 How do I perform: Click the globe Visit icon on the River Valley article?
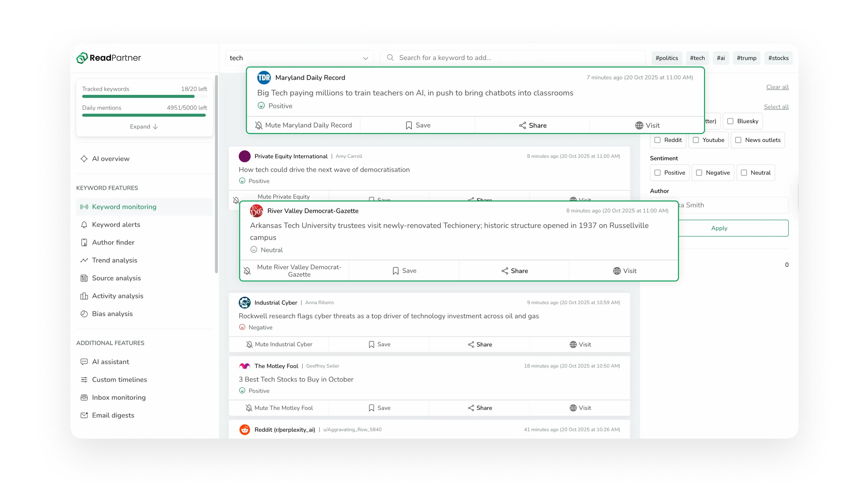(617, 271)
